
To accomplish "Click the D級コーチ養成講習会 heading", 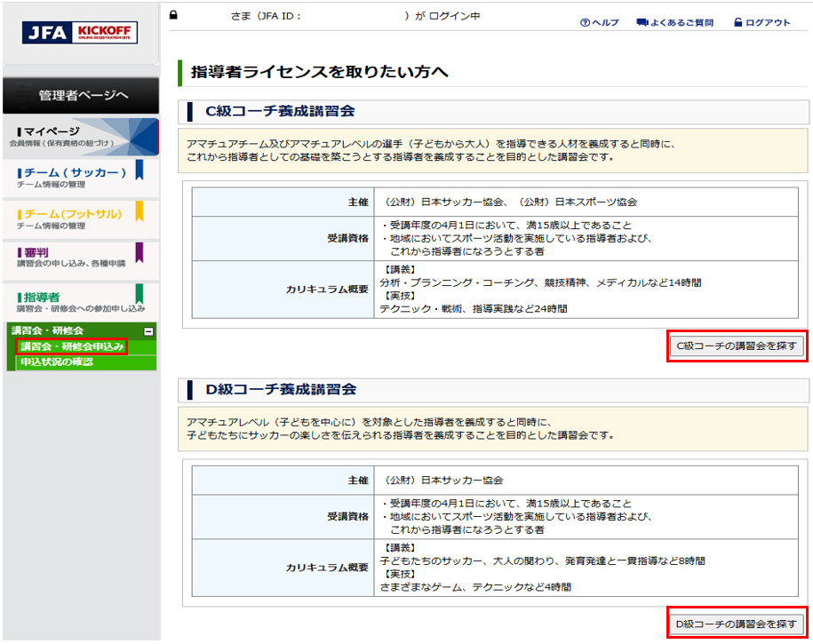I will (281, 389).
